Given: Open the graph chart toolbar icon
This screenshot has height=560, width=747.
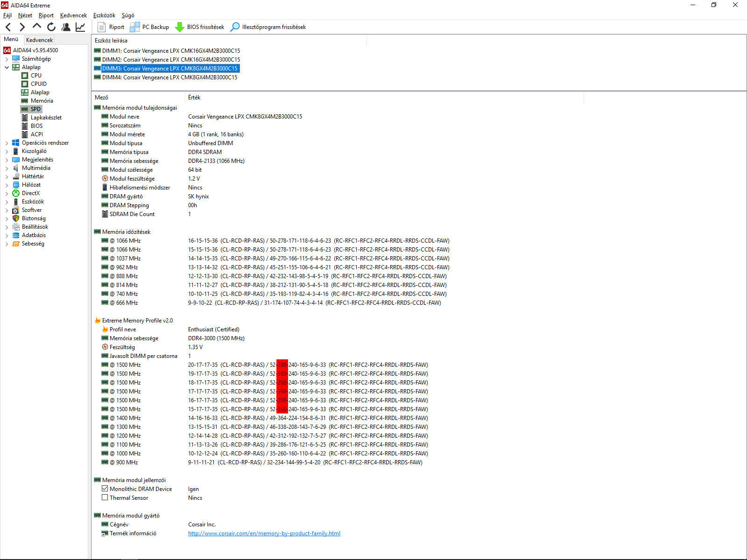Looking at the screenshot, I should [x=80, y=27].
